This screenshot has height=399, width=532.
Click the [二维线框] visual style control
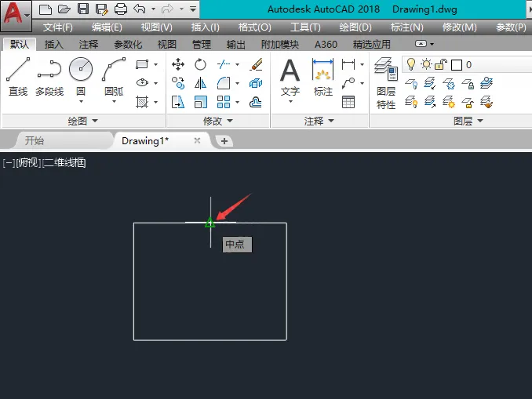coord(64,163)
